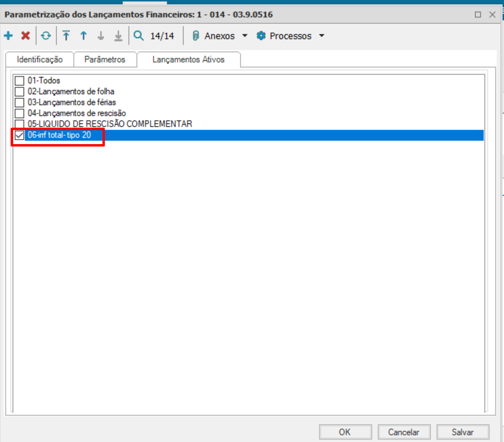Viewport: 504px width, 442px height.
Task: Click the blue plus add record icon
Action: coord(8,36)
